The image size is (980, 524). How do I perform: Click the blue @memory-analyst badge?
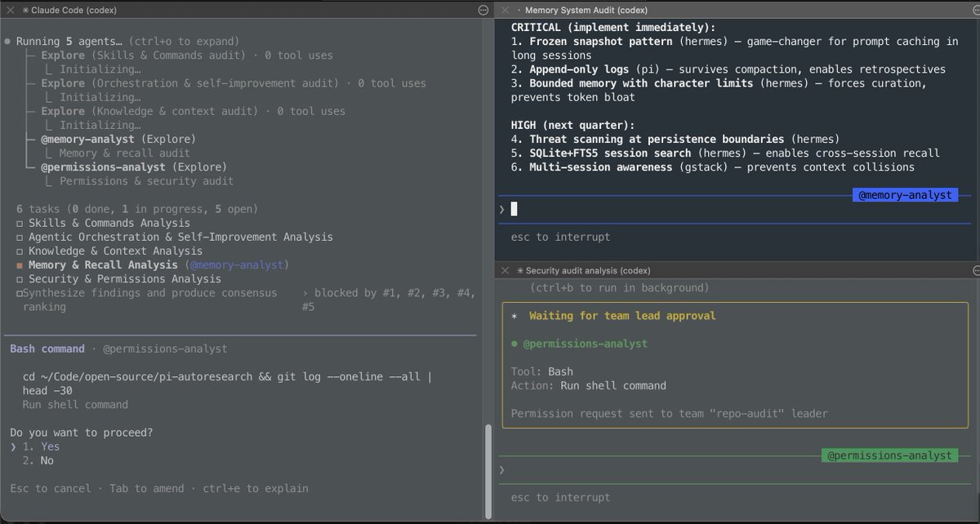905,196
